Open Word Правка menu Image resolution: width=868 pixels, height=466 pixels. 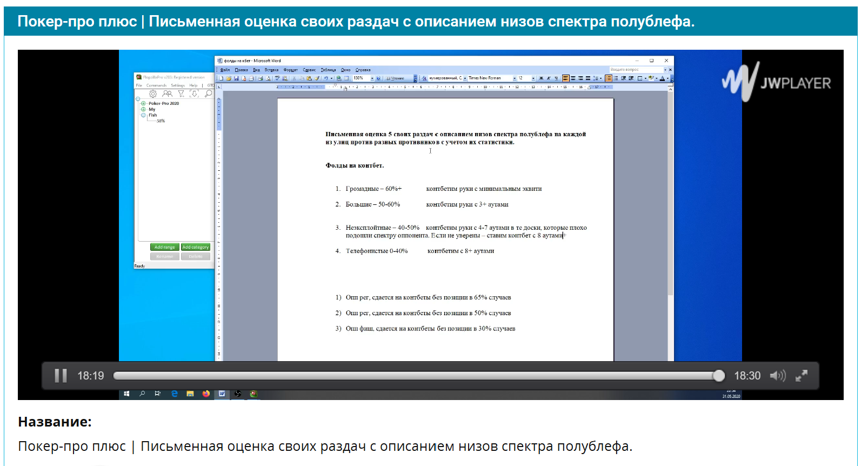coord(242,70)
